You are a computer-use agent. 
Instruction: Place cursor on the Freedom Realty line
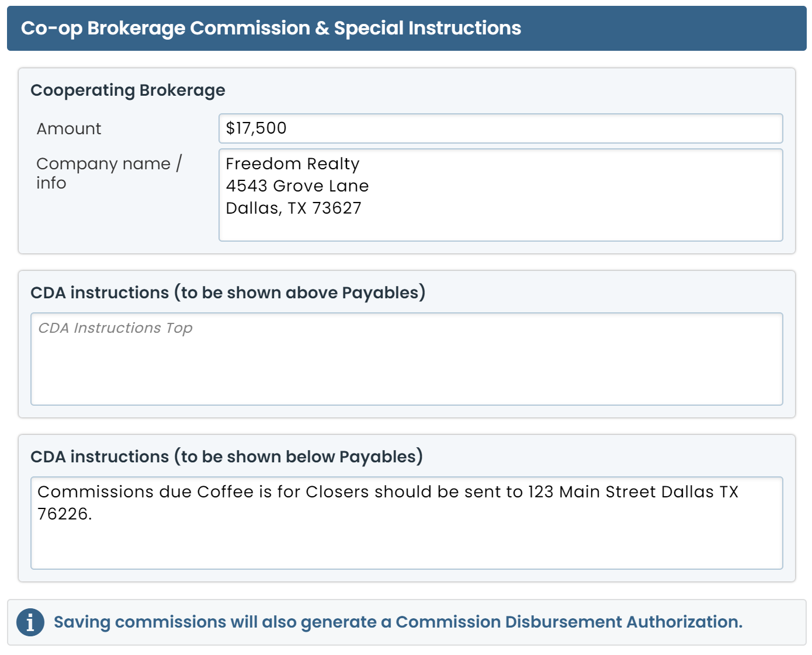point(293,164)
